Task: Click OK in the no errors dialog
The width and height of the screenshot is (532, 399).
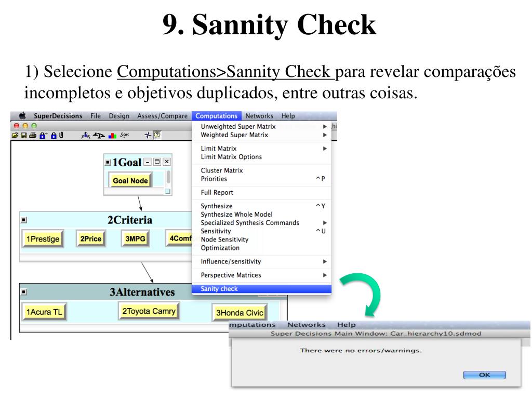Action: (x=485, y=375)
